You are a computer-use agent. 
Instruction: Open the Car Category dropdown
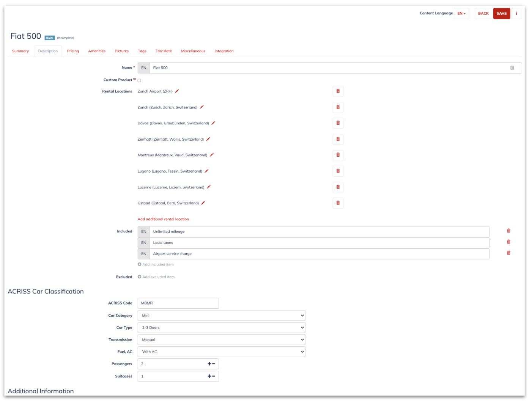[221, 316]
